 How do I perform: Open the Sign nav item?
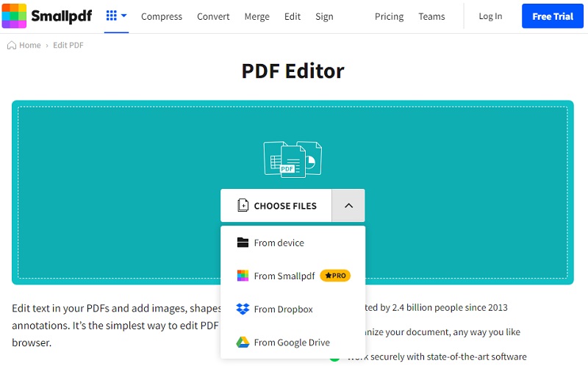pos(324,16)
